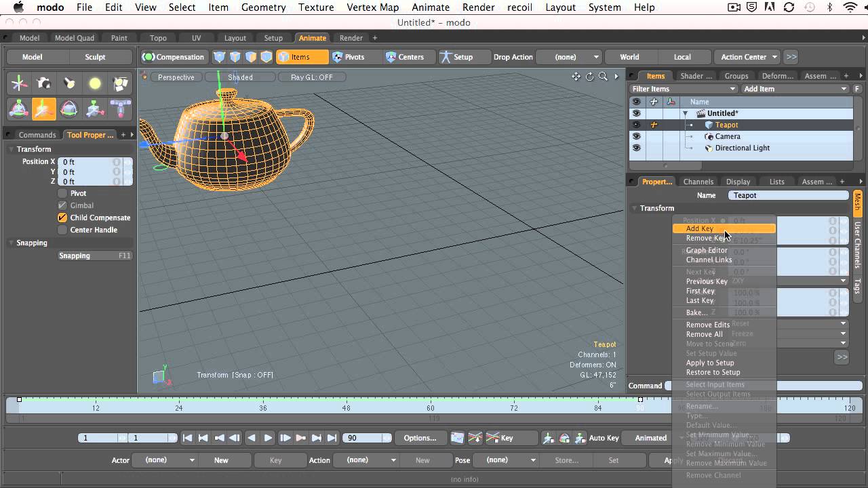The image size is (868, 488).
Task: Play the animation in reverse
Action: (252, 438)
